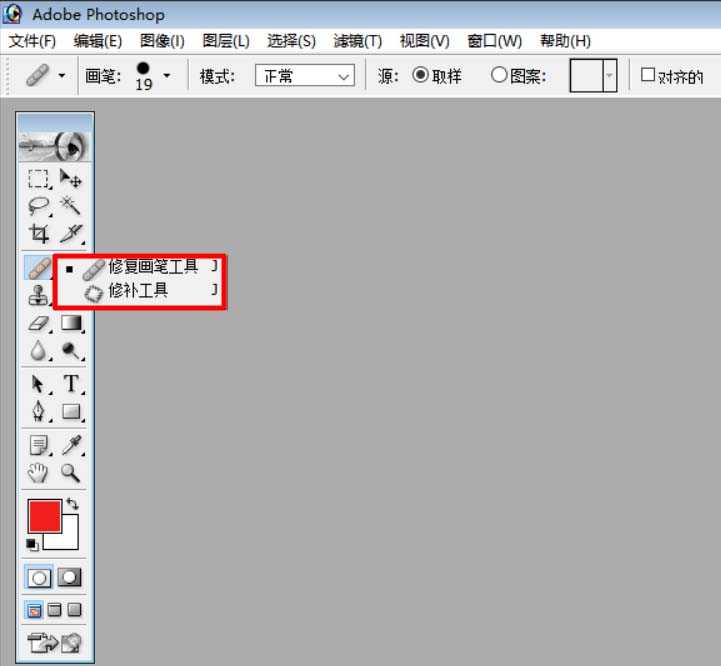This screenshot has width=721, height=666.
Task: Open the 图像(I) menu
Action: click(162, 41)
